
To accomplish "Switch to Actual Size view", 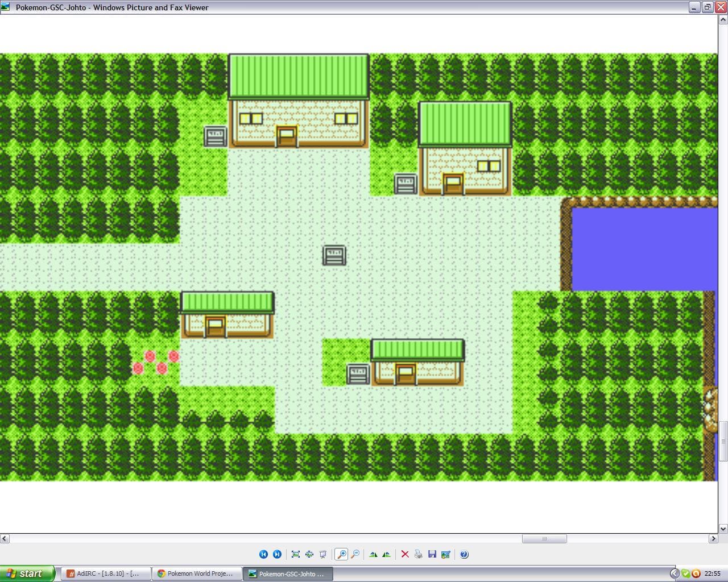I will pyautogui.click(x=309, y=554).
